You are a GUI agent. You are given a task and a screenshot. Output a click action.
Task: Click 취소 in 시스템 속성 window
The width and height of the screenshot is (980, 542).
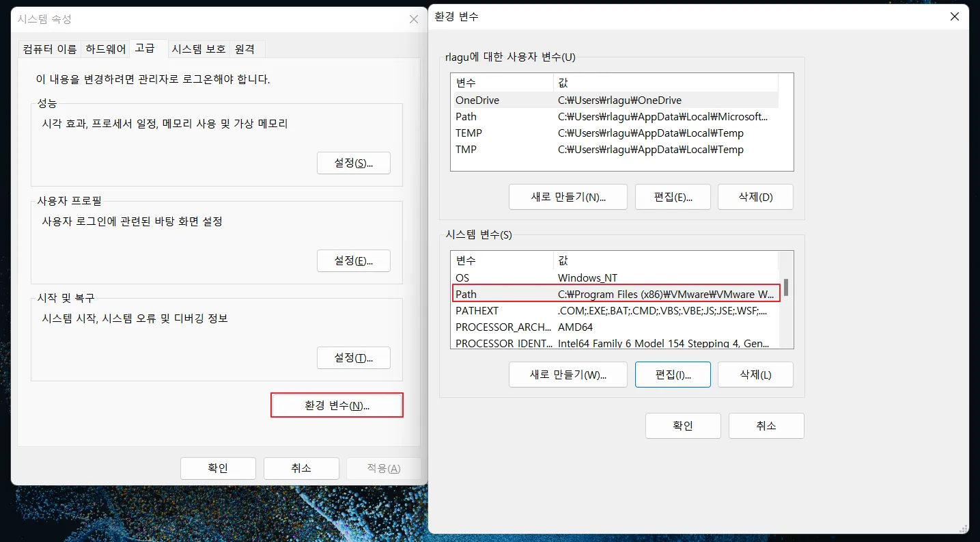coord(301,468)
